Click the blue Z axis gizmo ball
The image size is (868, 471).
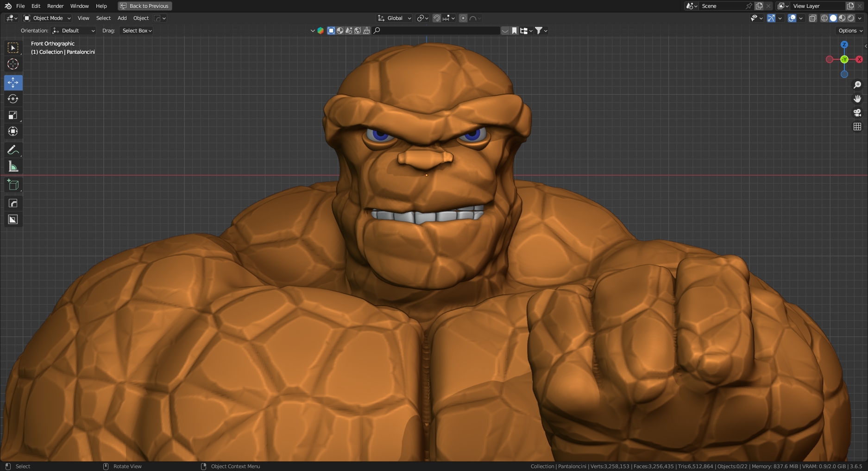click(x=844, y=45)
